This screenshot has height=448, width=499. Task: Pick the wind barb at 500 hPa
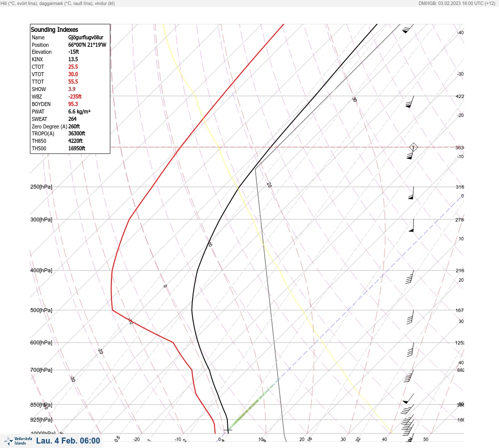click(x=410, y=317)
